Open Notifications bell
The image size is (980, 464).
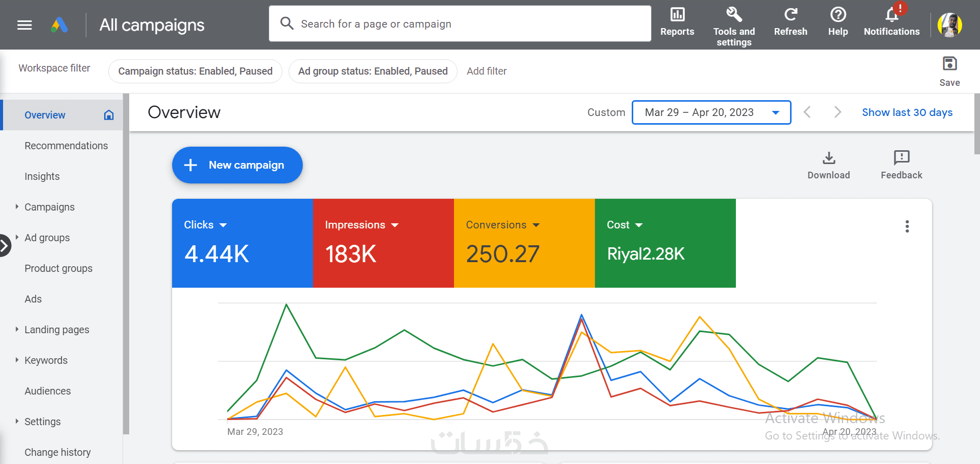892,21
